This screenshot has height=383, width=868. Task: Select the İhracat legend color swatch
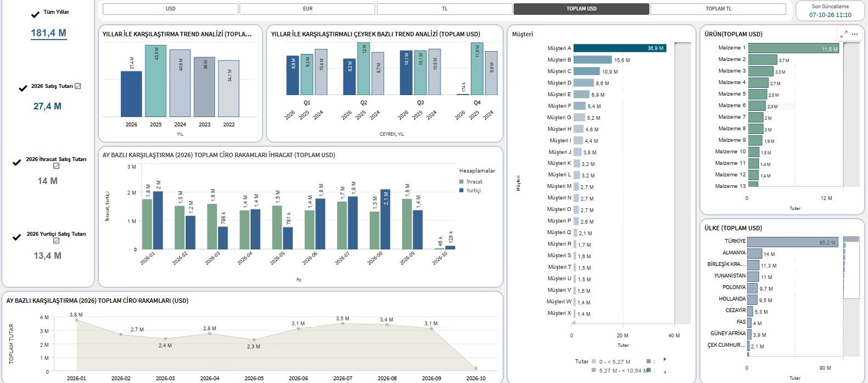click(461, 182)
